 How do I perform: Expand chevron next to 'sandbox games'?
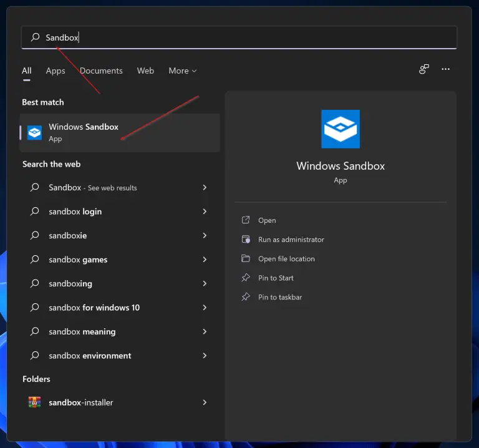205,260
